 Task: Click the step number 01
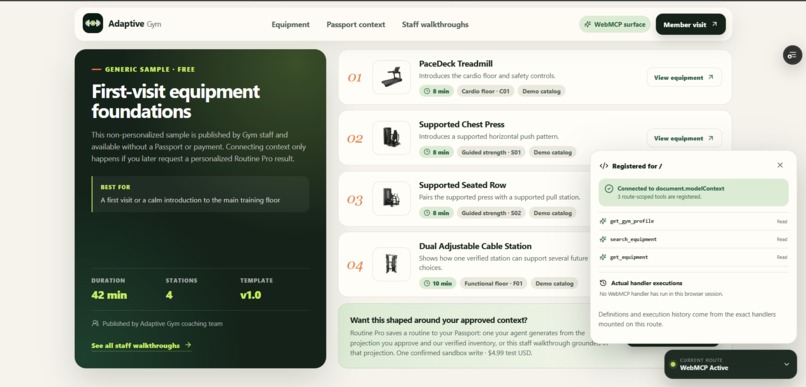[x=355, y=78]
